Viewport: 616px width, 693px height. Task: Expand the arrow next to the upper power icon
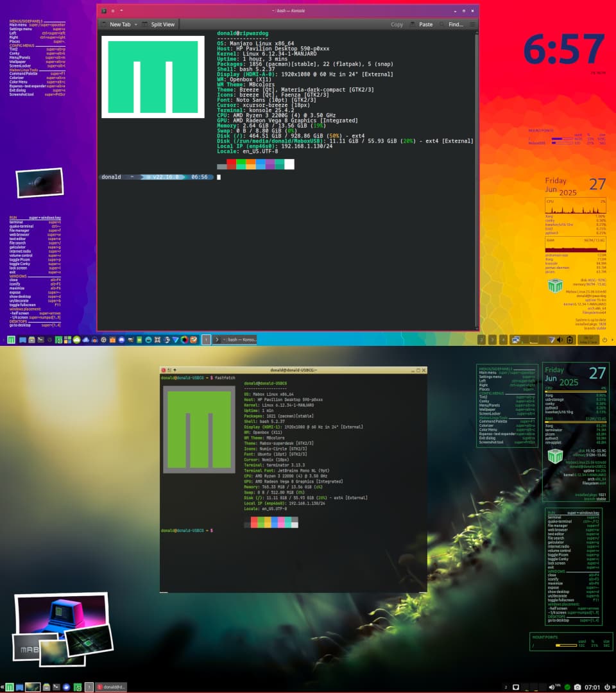point(612,340)
